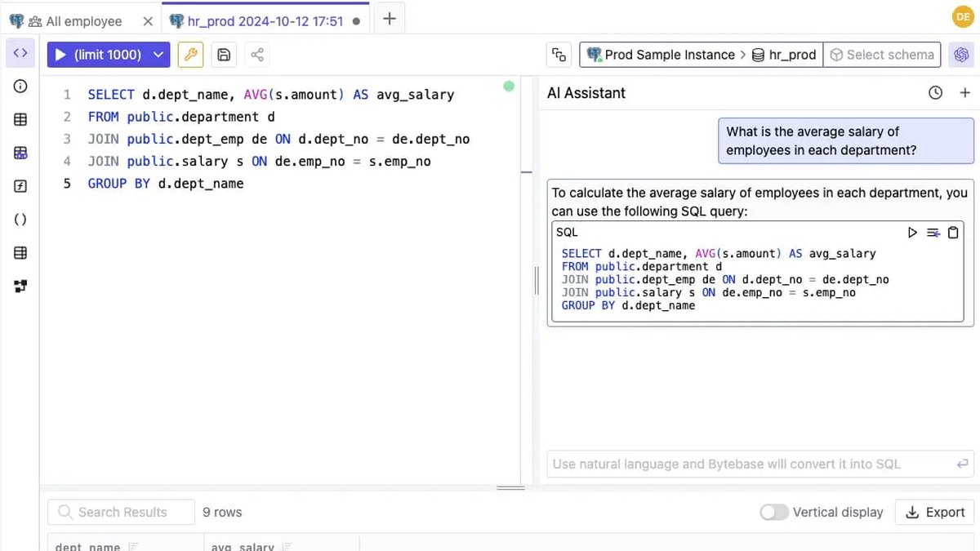980x551 pixels.
Task: Open the Select schema dropdown
Action: (882, 55)
